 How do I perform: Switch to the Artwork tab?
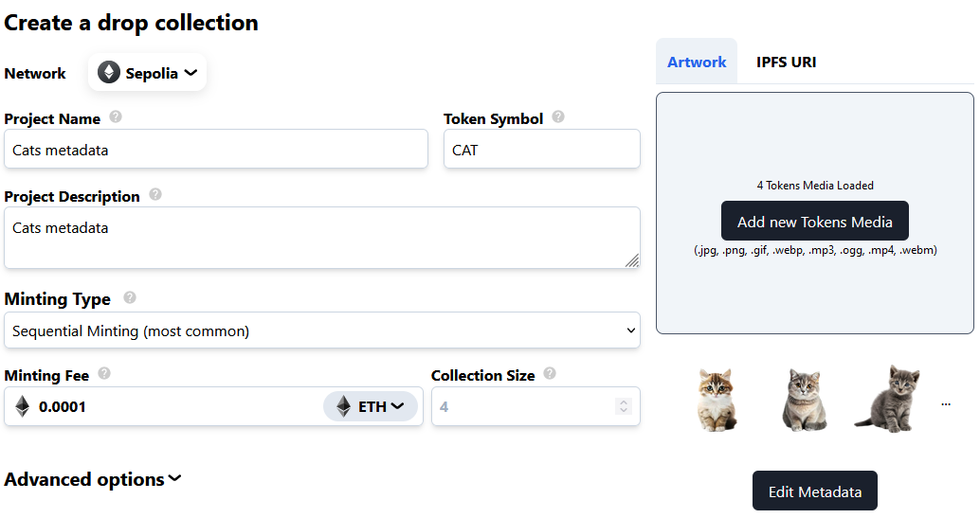coord(697,62)
